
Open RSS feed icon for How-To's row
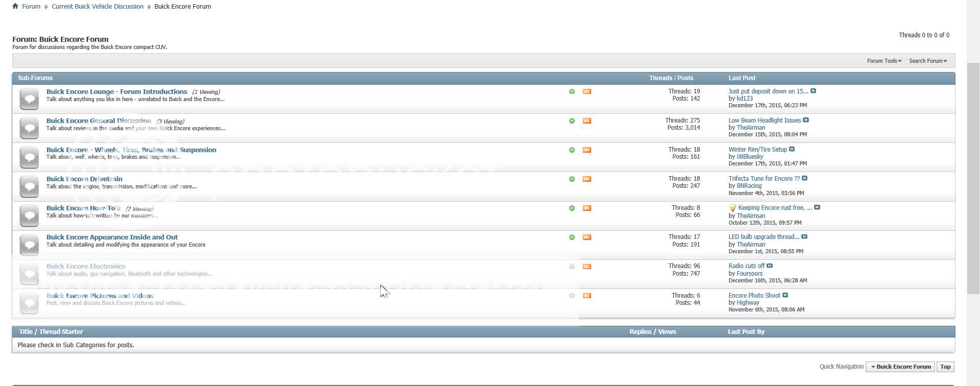(587, 208)
